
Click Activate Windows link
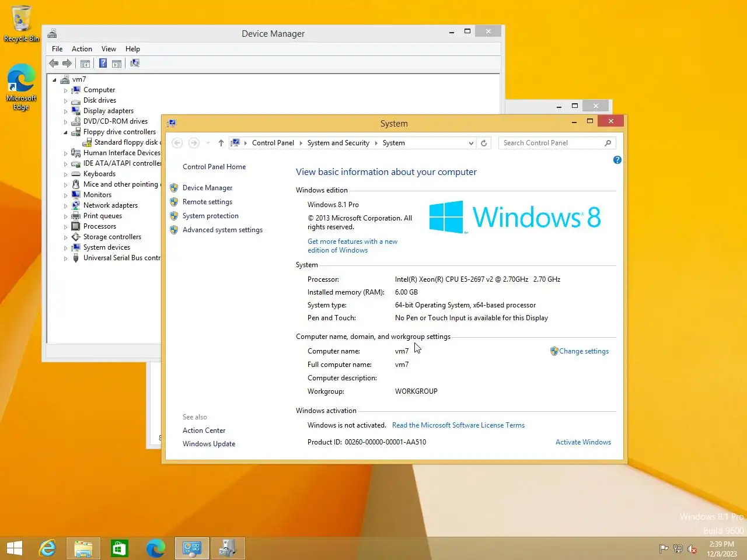[x=583, y=442]
